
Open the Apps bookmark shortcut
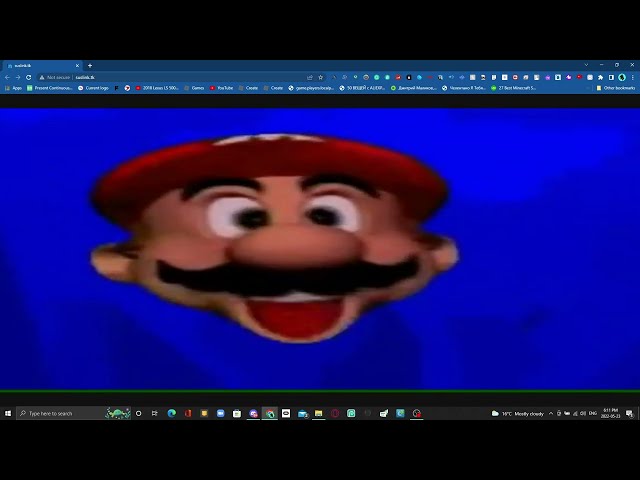click(13, 88)
